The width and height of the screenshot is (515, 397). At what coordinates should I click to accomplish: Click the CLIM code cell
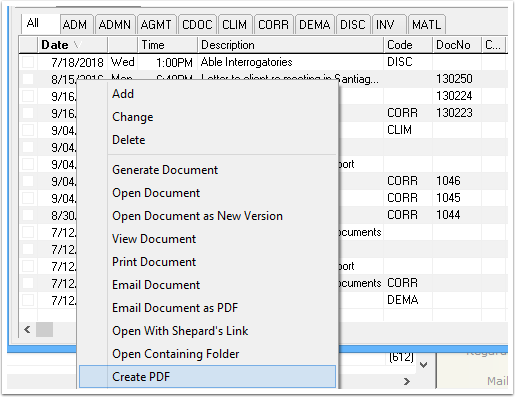tap(408, 130)
